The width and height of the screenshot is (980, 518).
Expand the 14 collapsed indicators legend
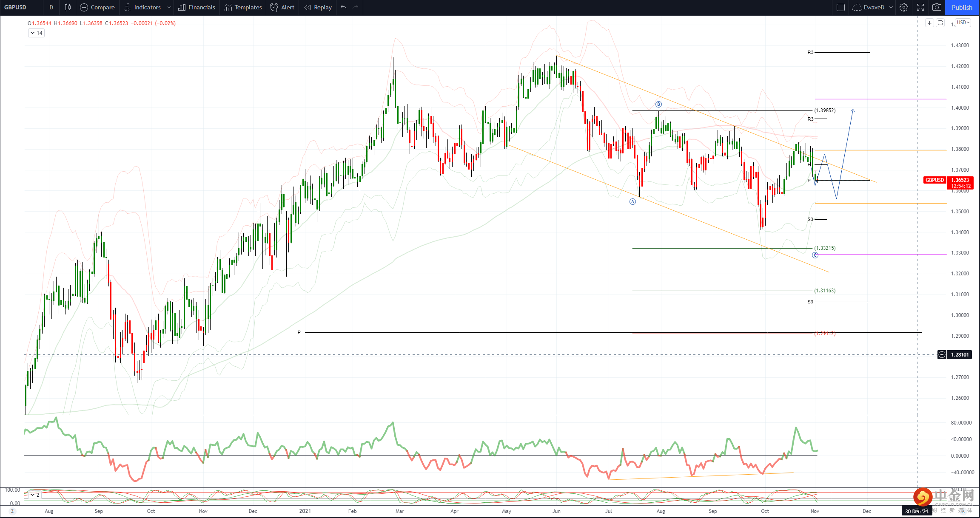pos(36,33)
